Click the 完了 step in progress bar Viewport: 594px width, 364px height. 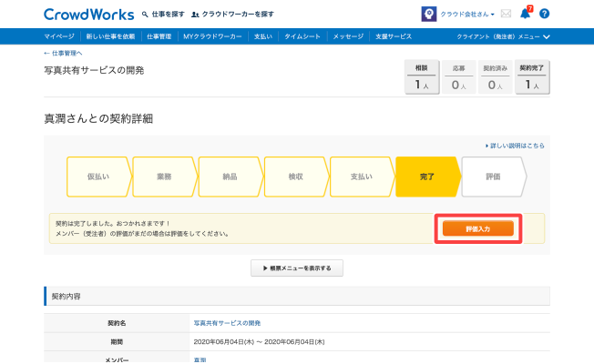coord(426,177)
